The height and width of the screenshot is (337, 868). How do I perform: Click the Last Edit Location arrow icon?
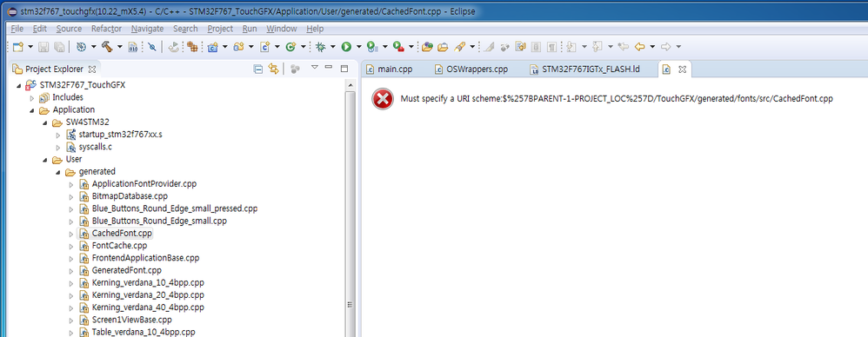624,47
